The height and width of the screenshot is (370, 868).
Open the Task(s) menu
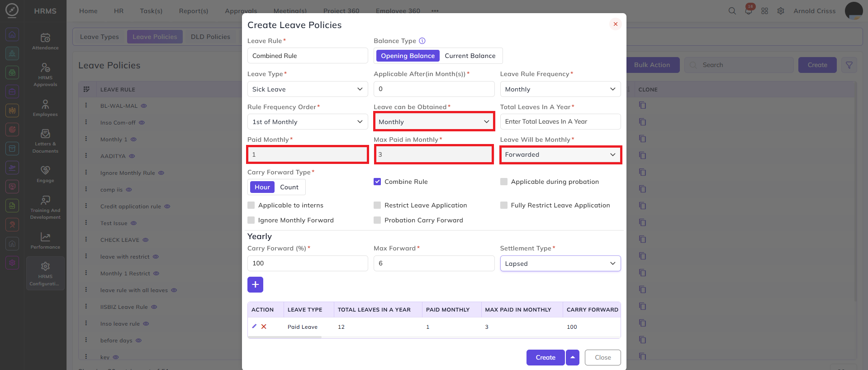pos(151,11)
